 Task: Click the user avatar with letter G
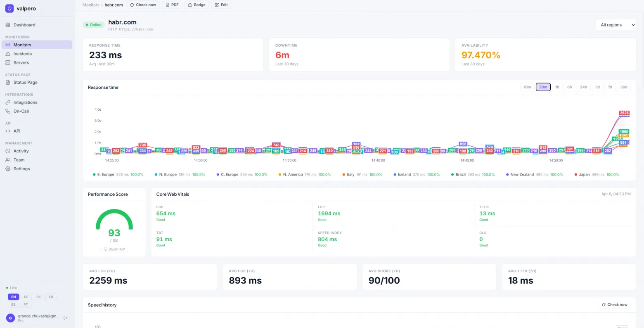click(x=10, y=318)
